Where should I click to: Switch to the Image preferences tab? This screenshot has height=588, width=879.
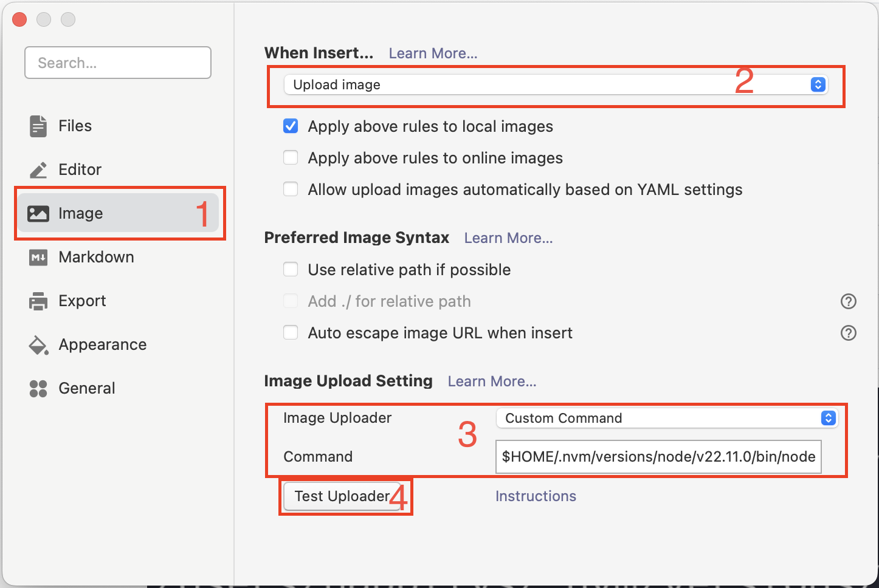[81, 214]
